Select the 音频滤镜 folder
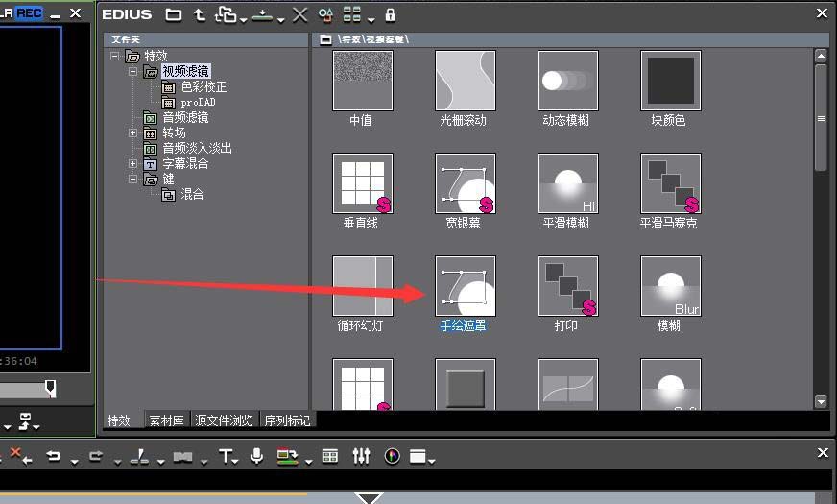The image size is (837, 504). (184, 118)
